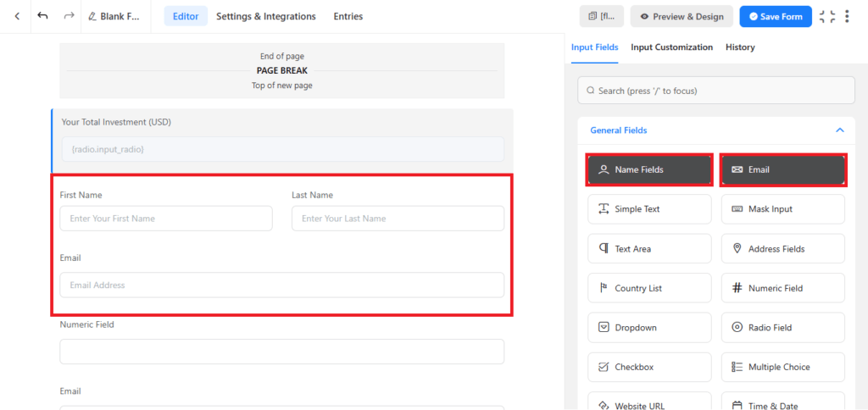Add a Mask Input field
The height and width of the screenshot is (410, 868).
click(782, 209)
